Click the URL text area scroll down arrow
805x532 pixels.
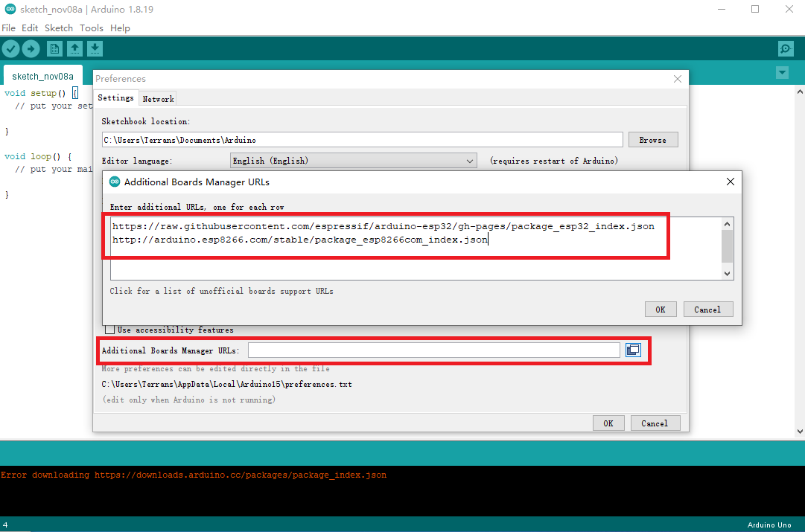[x=727, y=273]
